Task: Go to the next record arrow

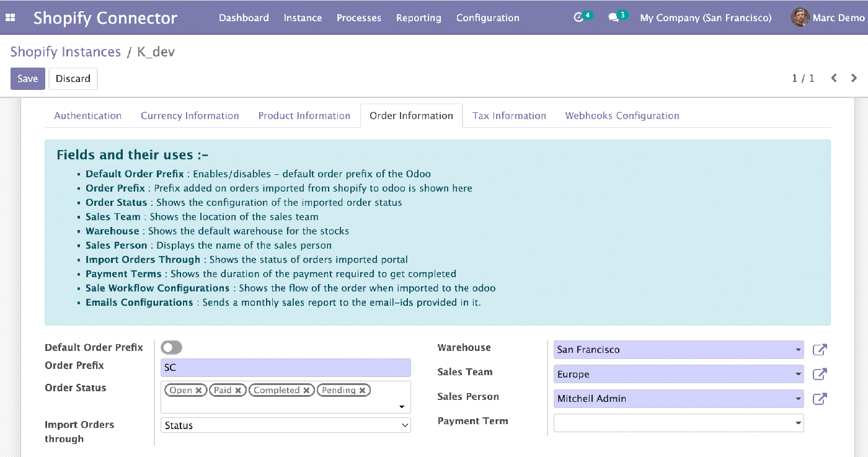Action: point(854,78)
